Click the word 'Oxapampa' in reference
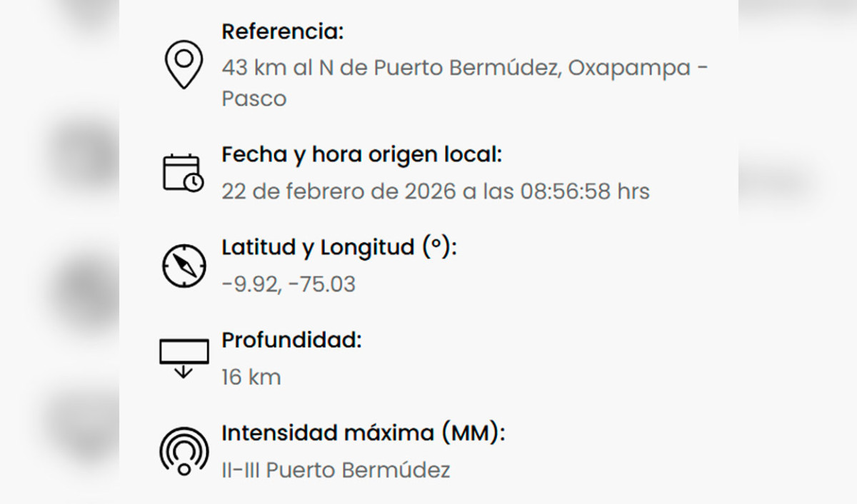Screen dimensions: 857x504 (628, 69)
